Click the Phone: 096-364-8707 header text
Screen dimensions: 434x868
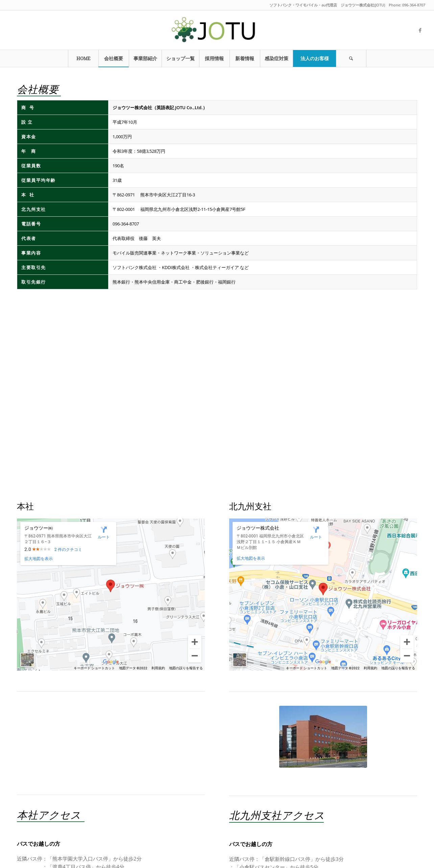pos(407,5)
